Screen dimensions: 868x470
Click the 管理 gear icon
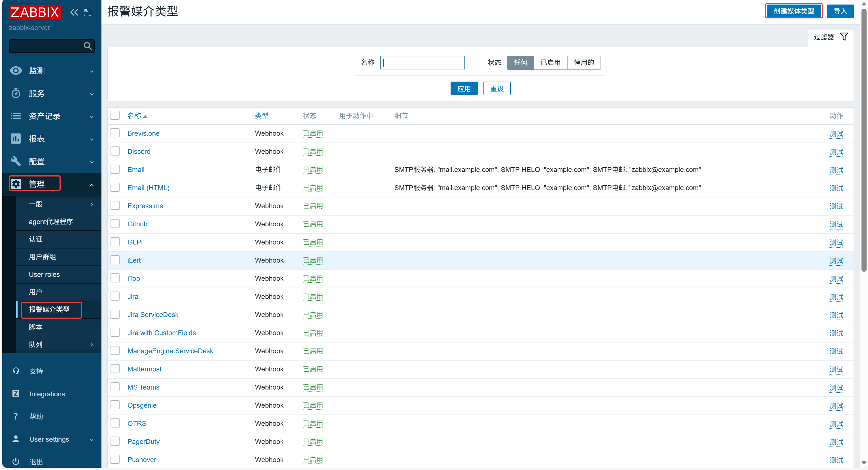16,184
